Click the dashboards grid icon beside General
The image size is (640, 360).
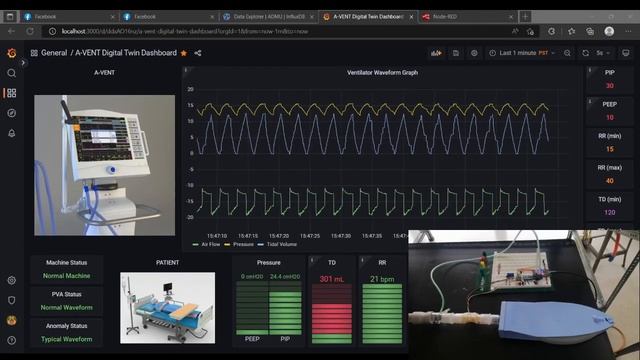tap(34, 53)
